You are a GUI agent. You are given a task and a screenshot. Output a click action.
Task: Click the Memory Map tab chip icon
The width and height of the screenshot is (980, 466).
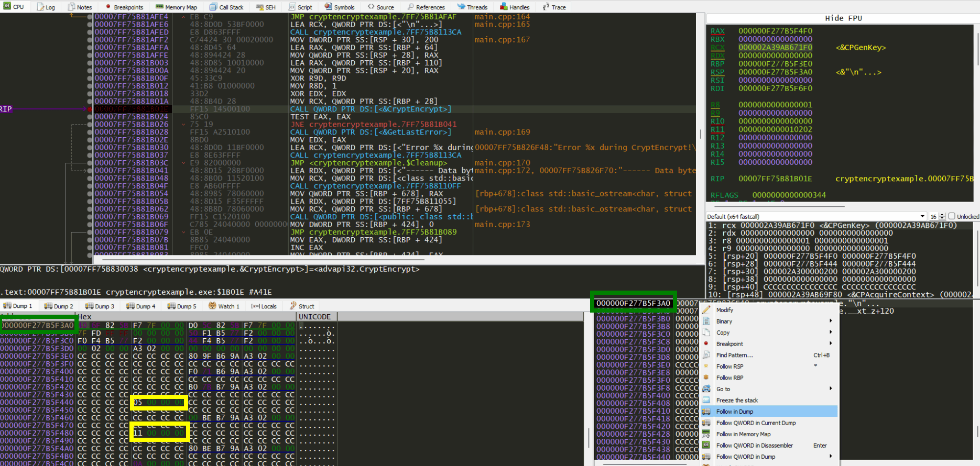pos(159,7)
